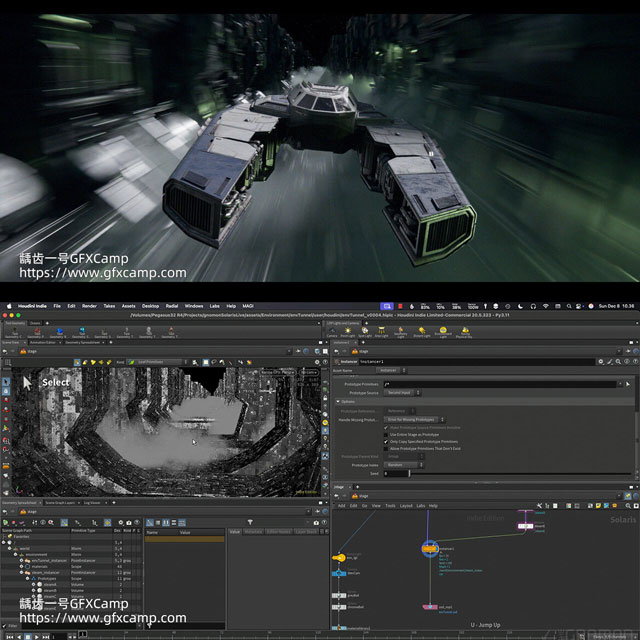
Task: Select the instancer1 node in network
Action: click(429, 549)
